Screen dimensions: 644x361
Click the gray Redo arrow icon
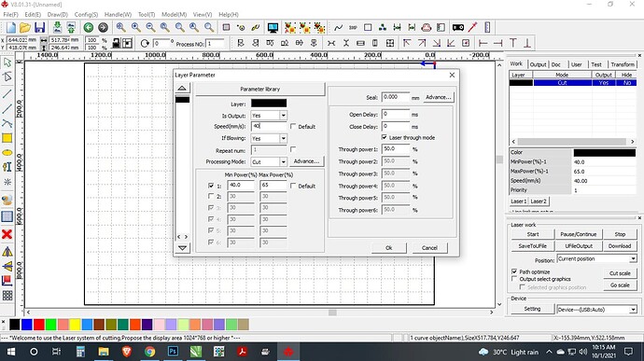pos(103,27)
